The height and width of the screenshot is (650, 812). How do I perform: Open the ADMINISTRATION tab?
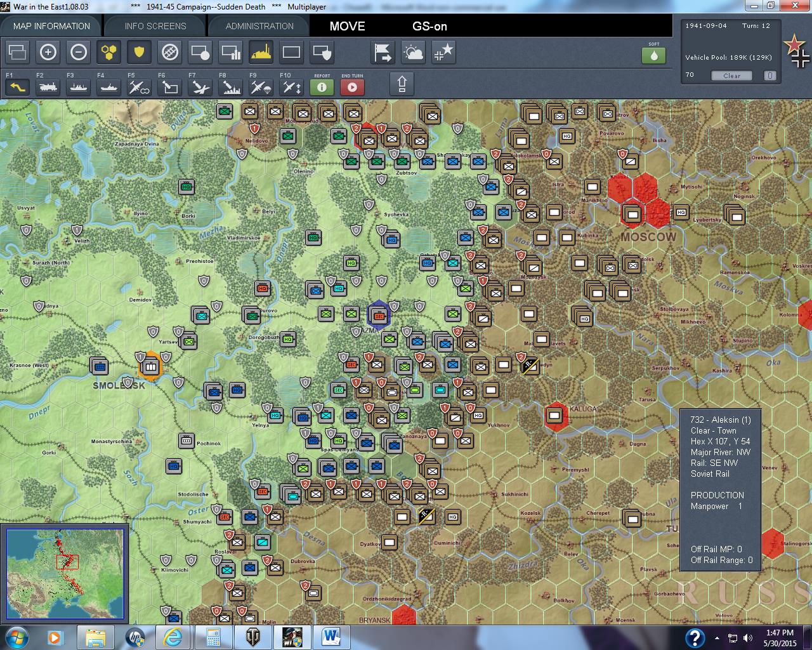point(259,26)
